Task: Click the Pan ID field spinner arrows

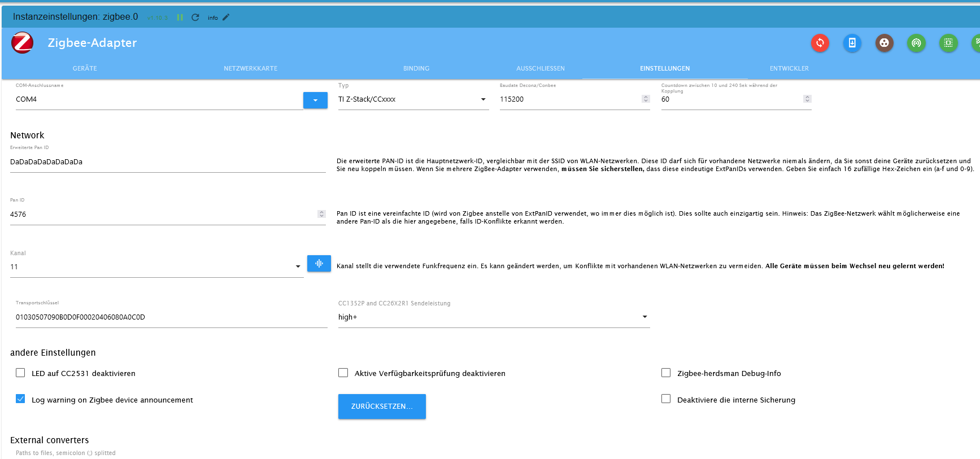Action: [x=321, y=214]
